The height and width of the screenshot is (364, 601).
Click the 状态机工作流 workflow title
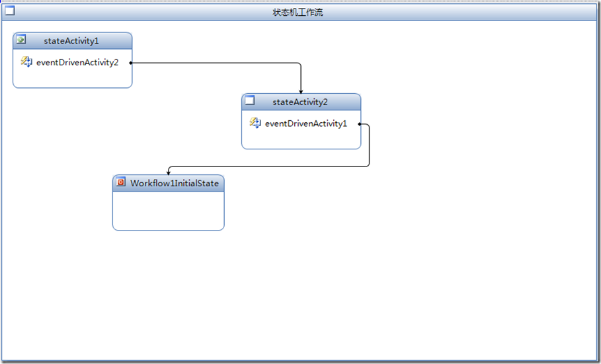tap(298, 13)
